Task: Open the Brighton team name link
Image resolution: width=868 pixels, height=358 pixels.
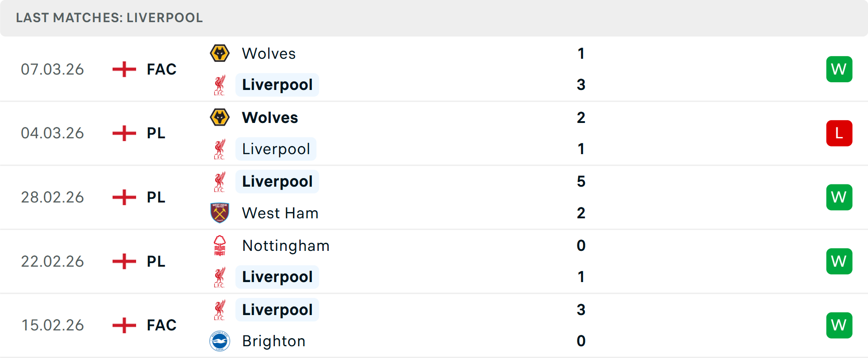Action: pyautogui.click(x=274, y=341)
